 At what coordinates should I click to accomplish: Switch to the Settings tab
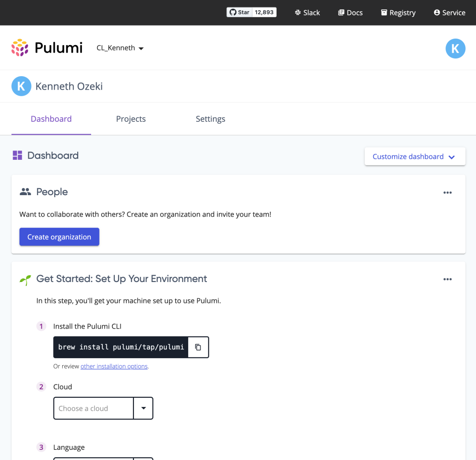[x=210, y=119]
